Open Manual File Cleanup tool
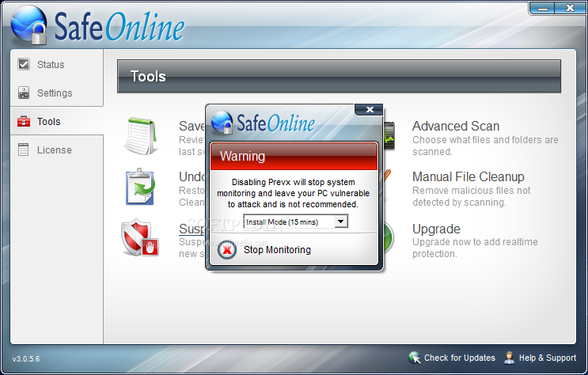 point(469,176)
